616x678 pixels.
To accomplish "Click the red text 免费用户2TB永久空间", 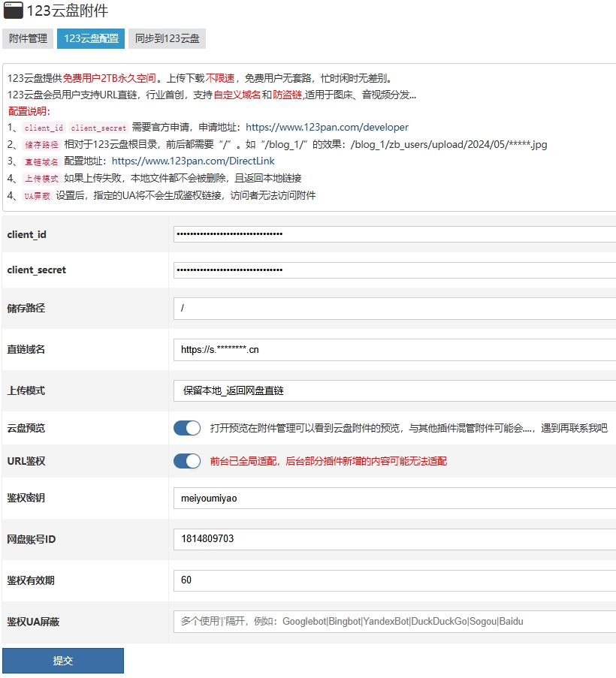I will [110, 78].
